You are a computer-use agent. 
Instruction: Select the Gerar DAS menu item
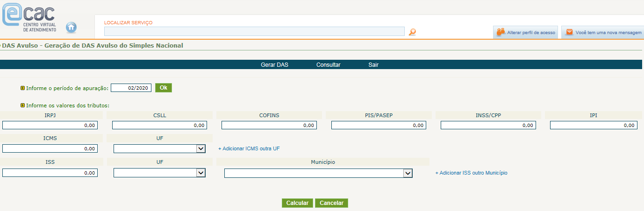274,65
